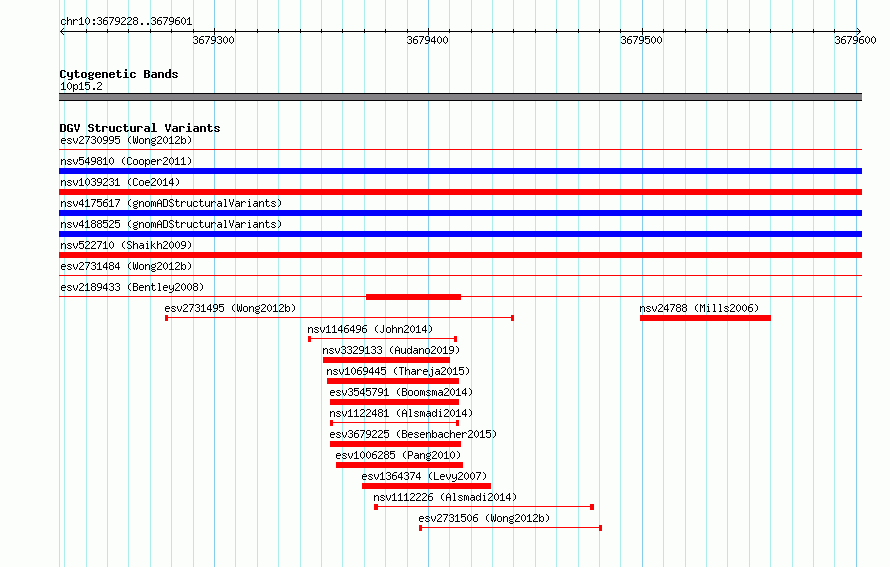Click the red bar under esv1364374 (Levy2007)
Viewport: 890px width, 567px height.
pyautogui.click(x=426, y=486)
